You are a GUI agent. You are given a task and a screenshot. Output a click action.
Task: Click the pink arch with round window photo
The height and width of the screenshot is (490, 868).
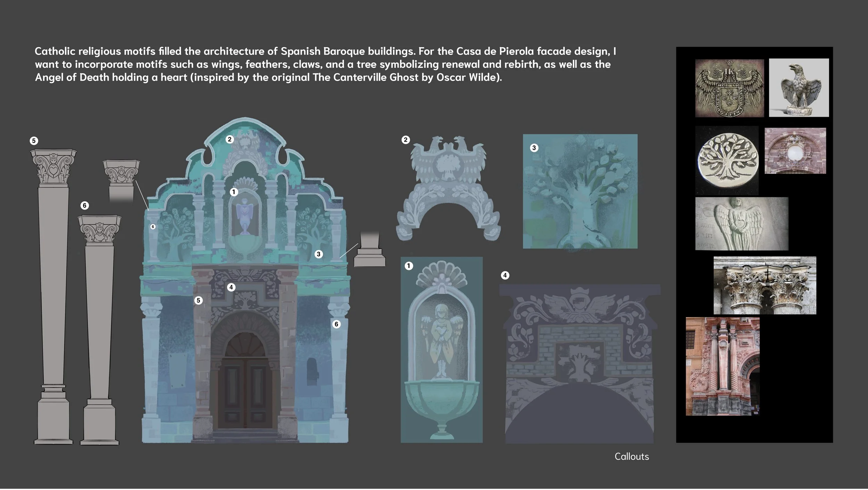[795, 151]
